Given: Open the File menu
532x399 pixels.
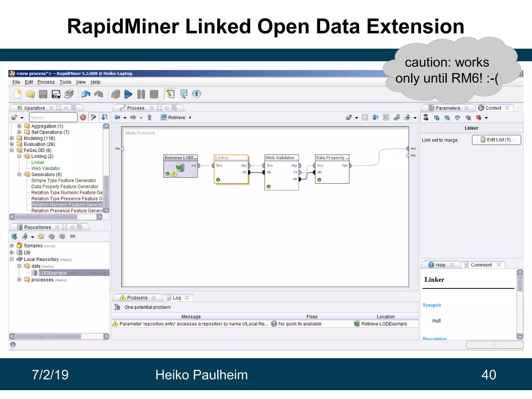Looking at the screenshot, I should pyautogui.click(x=16, y=82).
